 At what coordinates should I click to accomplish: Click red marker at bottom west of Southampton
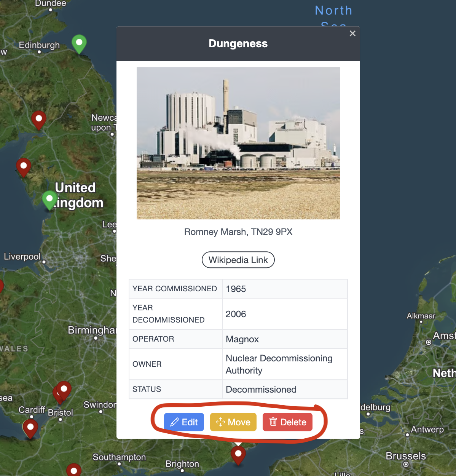74,471
